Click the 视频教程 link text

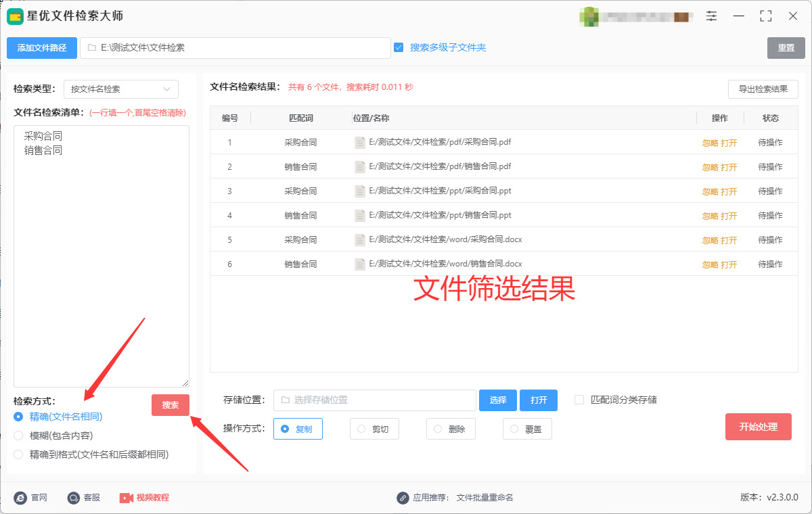click(153, 498)
